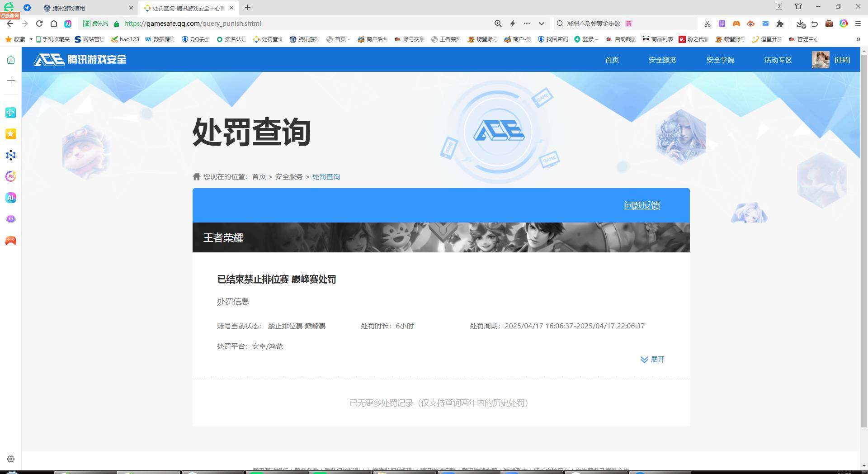Click the 王者荣耀 game banner
The height and width of the screenshot is (474, 868).
pyautogui.click(x=441, y=237)
